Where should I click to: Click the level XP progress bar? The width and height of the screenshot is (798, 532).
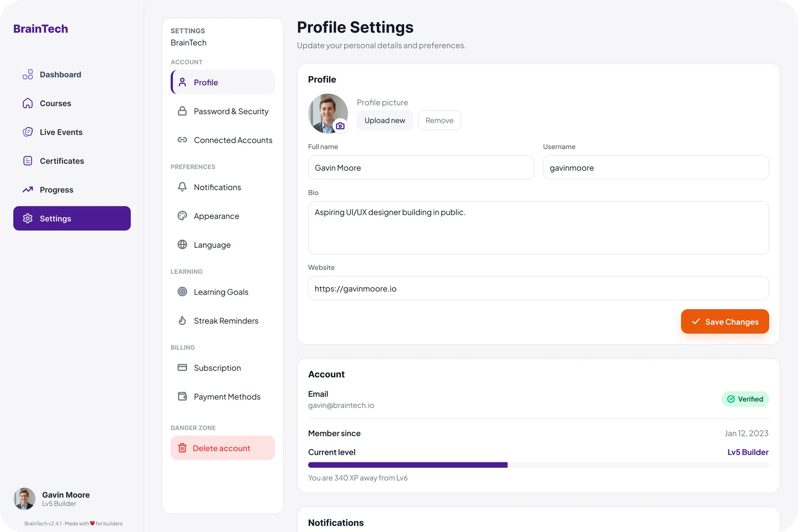pos(538,465)
